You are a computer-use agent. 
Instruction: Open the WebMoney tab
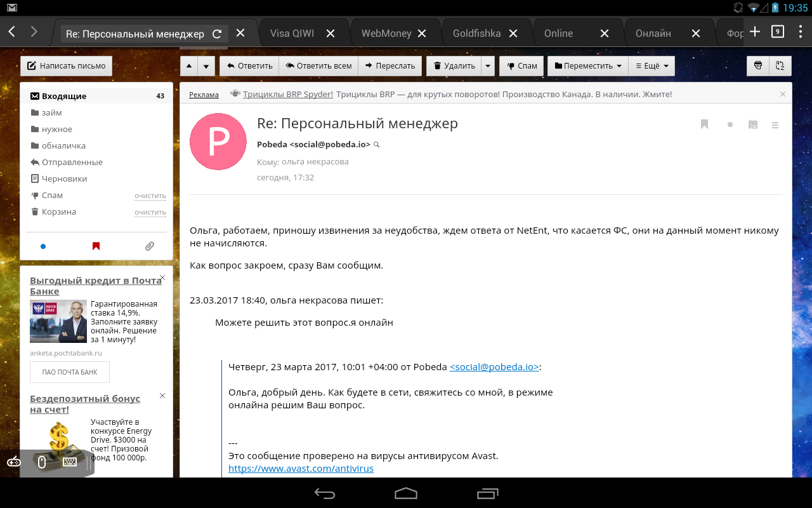386,34
